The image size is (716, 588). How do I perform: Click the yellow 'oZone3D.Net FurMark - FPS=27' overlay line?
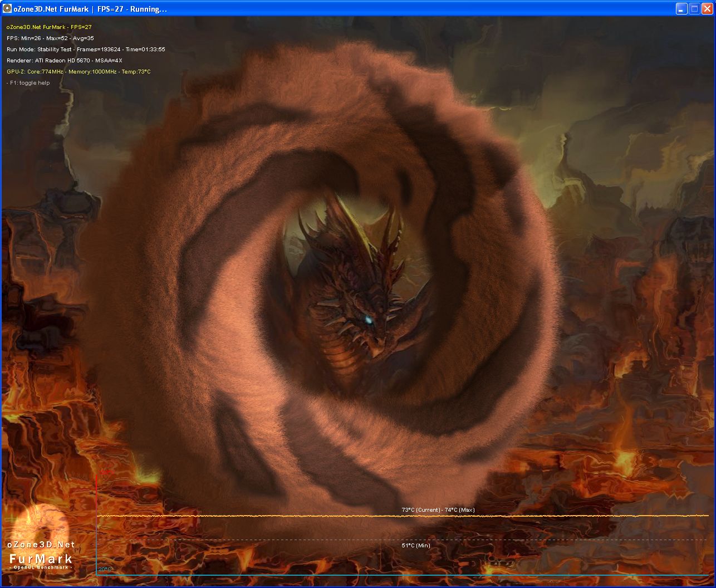tap(49, 27)
